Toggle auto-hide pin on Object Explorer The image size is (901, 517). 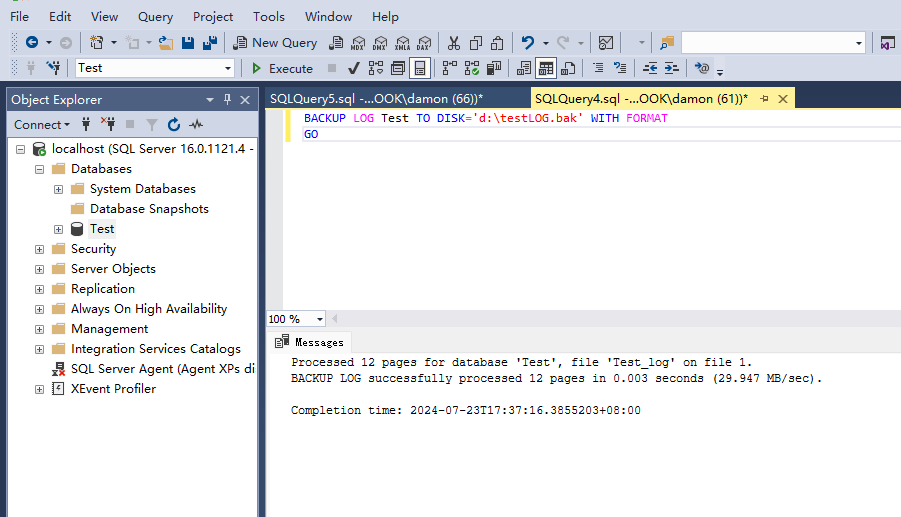[x=228, y=99]
